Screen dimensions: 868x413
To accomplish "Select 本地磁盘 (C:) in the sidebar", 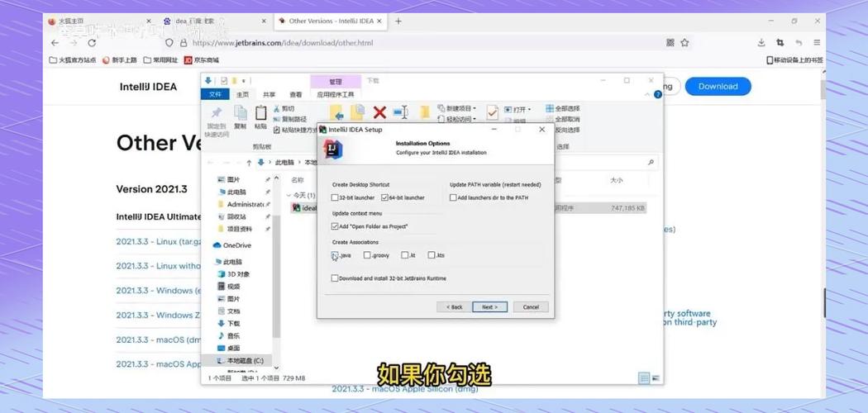I will click(240, 360).
